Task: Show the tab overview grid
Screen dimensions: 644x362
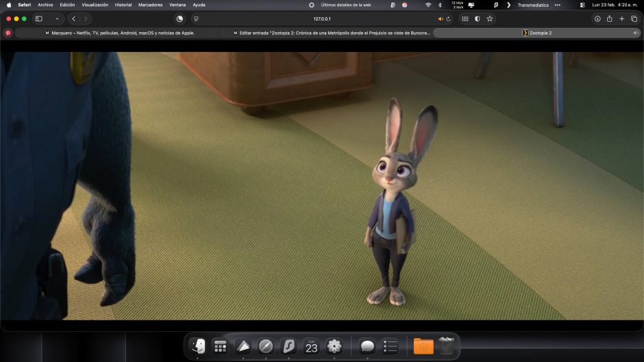Action: [634, 18]
